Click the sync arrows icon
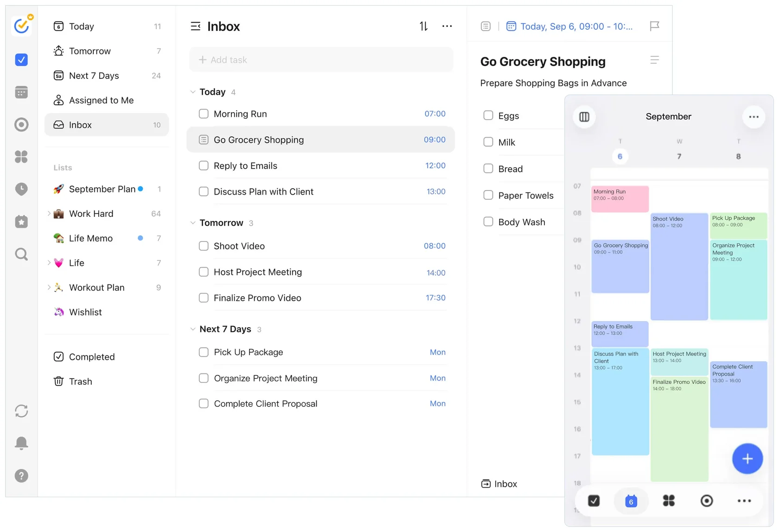Viewport: 779px width, 532px height. [21, 411]
